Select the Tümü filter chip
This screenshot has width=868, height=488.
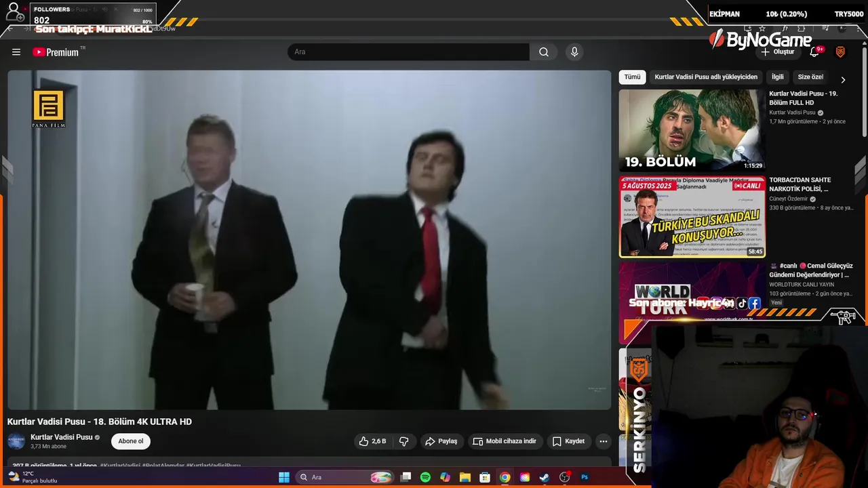[x=632, y=77]
